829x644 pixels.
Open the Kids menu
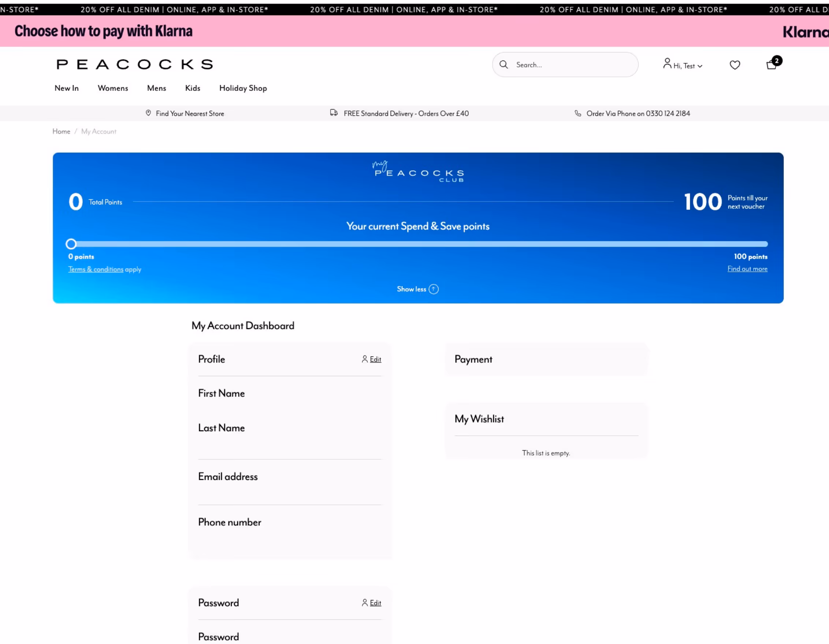point(193,88)
